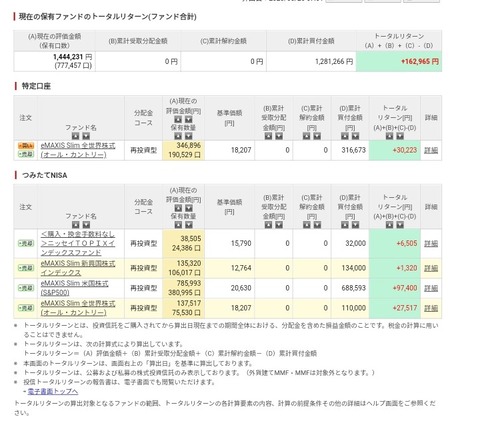Open 詳細 link for ニッセイTOPIX row

coord(431,244)
